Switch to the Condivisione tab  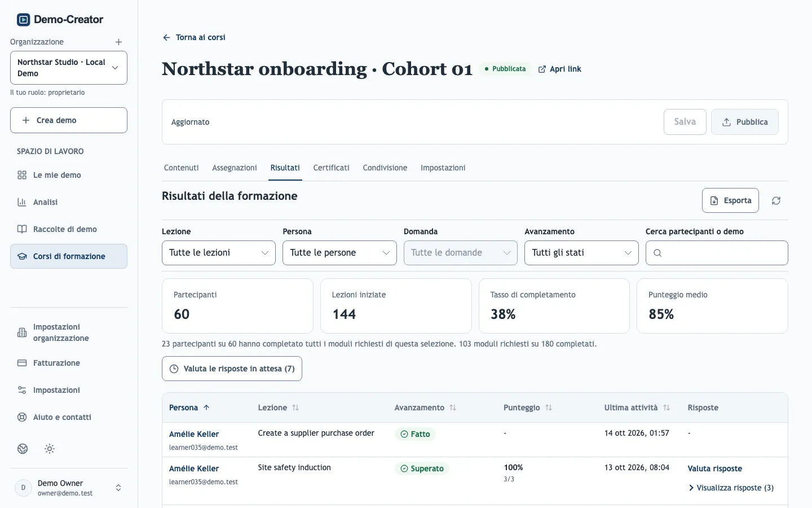pos(385,168)
